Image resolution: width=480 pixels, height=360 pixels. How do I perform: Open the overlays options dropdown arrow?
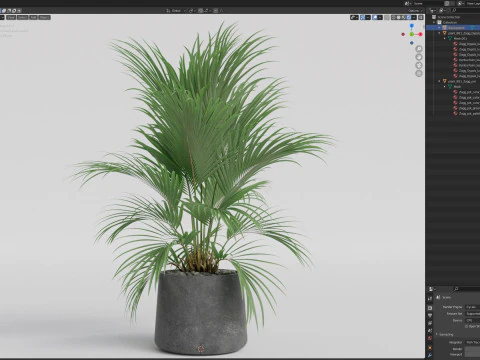[380, 17]
